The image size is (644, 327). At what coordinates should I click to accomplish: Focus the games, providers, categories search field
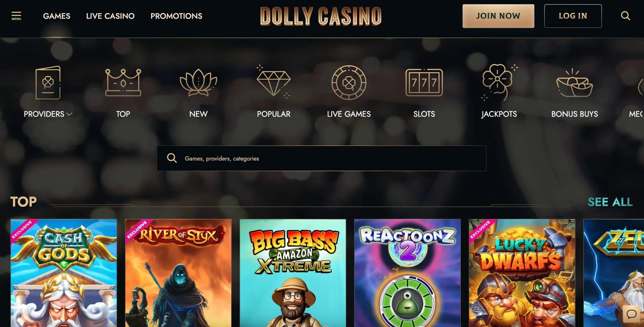coord(321,158)
